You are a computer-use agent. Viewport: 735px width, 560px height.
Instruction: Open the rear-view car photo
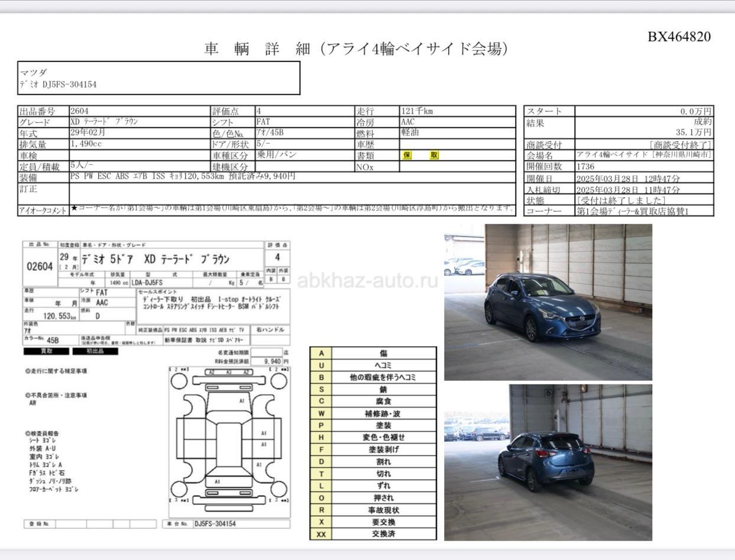[548, 462]
